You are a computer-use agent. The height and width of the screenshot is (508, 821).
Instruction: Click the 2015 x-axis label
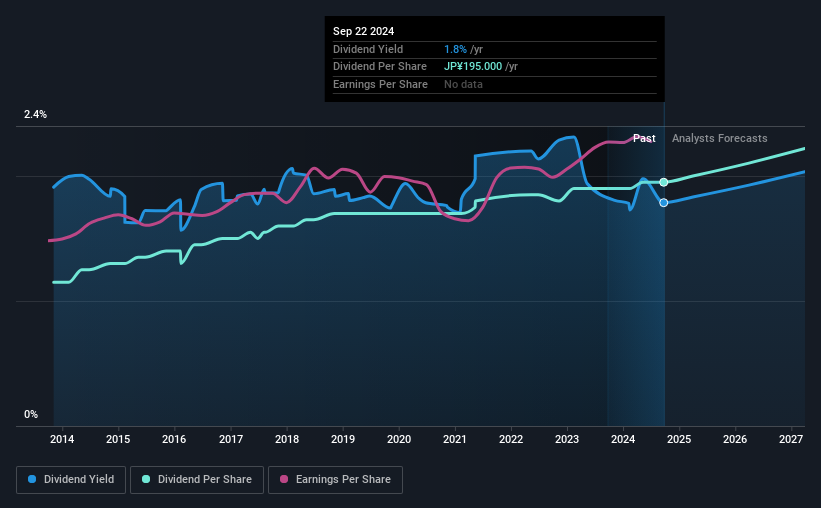pos(118,439)
